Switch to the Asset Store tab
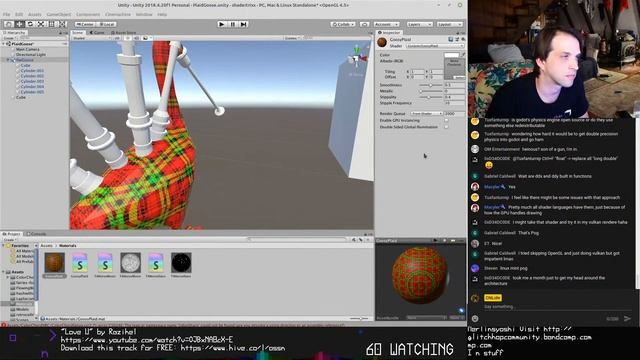This screenshot has height=360, width=640. coord(123,32)
